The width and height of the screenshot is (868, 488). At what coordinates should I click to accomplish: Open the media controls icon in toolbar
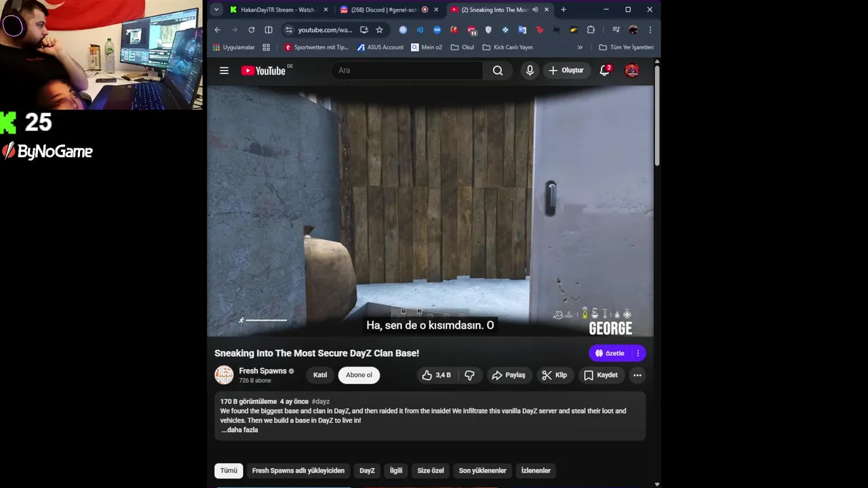[616, 30]
